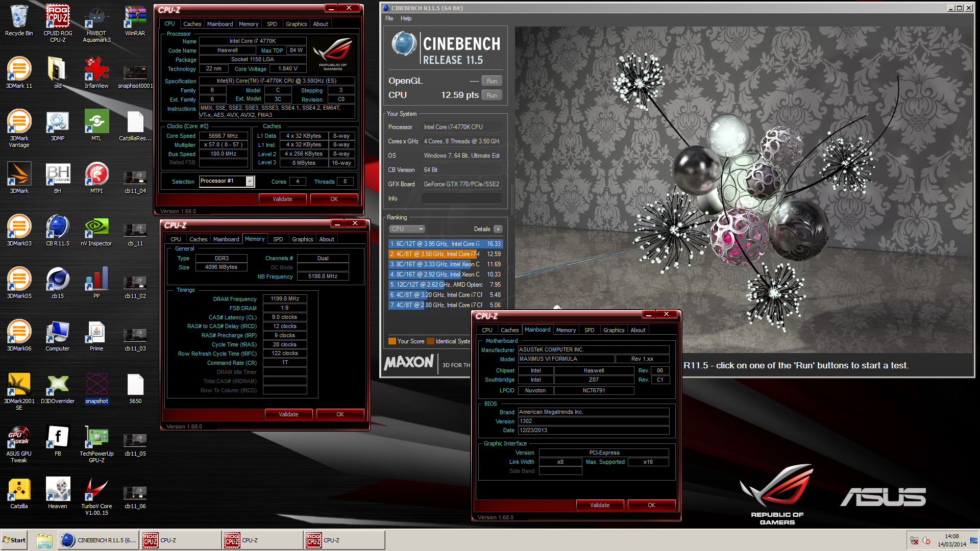Click Validate in the top CPU-Z window
980x551 pixels.
[x=282, y=199]
